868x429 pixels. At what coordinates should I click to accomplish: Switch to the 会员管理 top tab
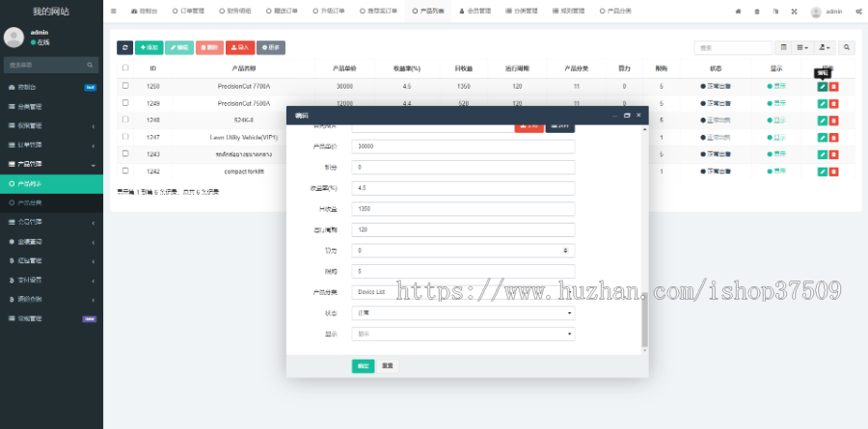475,11
